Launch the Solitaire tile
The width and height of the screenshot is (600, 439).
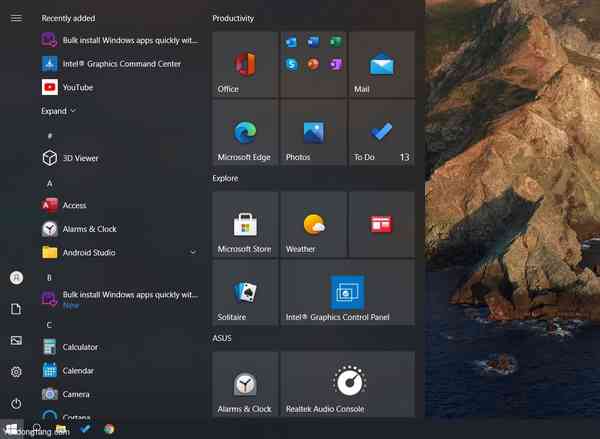pos(245,292)
